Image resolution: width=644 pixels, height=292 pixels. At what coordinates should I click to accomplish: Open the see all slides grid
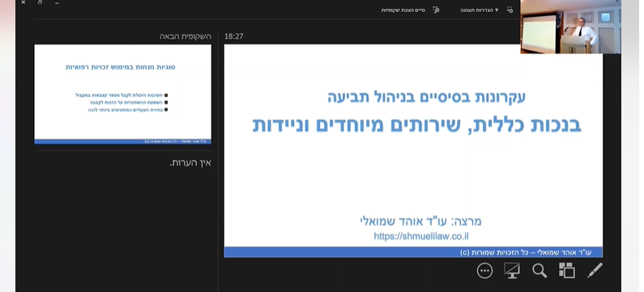click(x=567, y=271)
